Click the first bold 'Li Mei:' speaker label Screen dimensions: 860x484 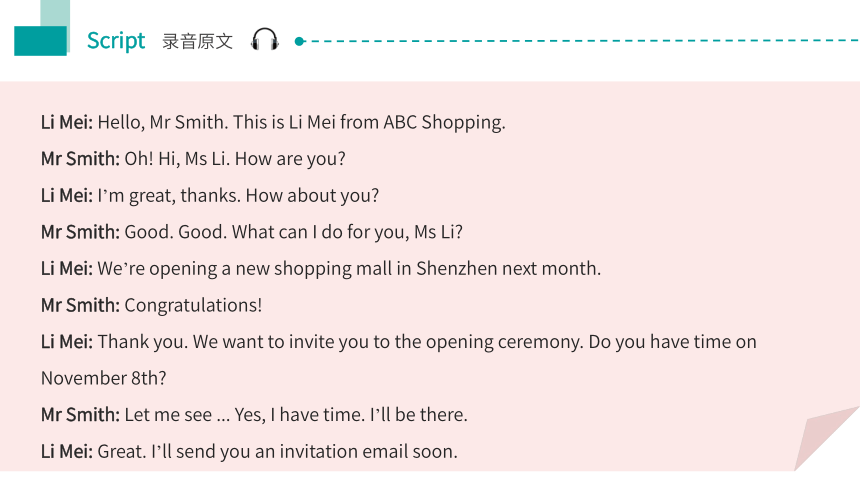[x=67, y=122]
